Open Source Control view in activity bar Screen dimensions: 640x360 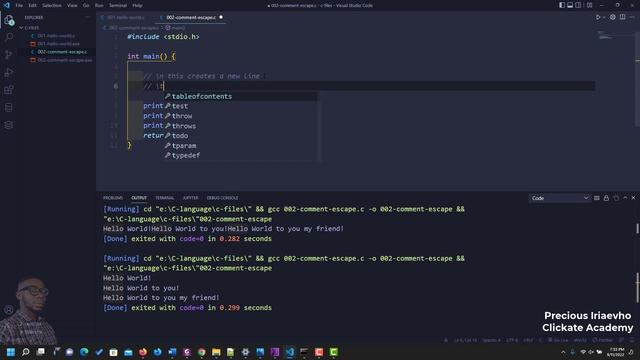(9, 55)
